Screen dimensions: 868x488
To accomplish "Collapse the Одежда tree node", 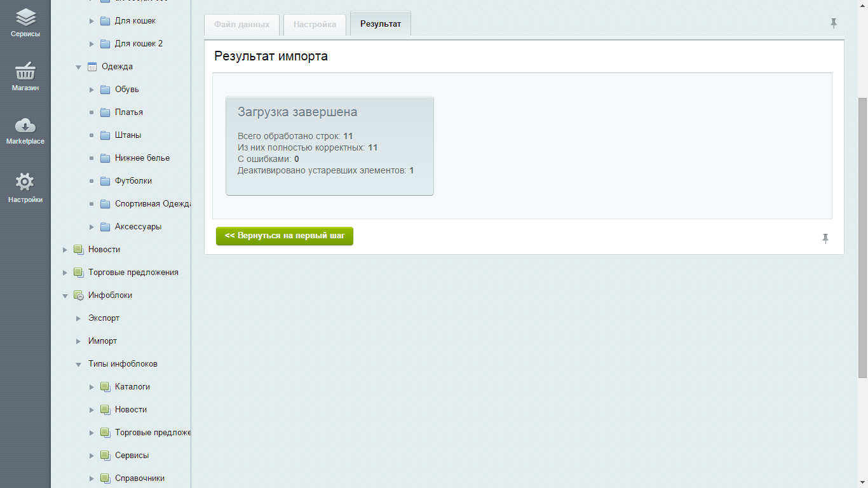I will tap(79, 67).
